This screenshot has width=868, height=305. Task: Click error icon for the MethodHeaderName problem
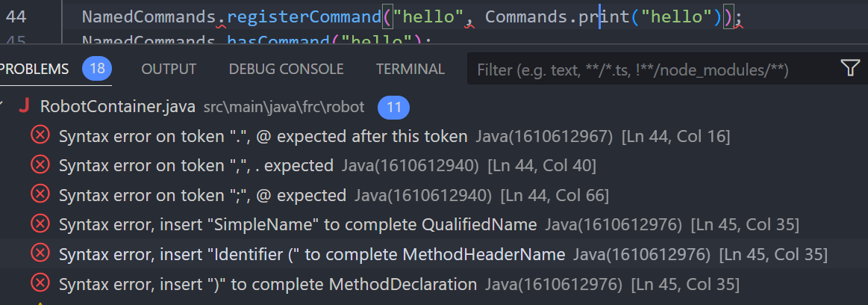click(40, 253)
